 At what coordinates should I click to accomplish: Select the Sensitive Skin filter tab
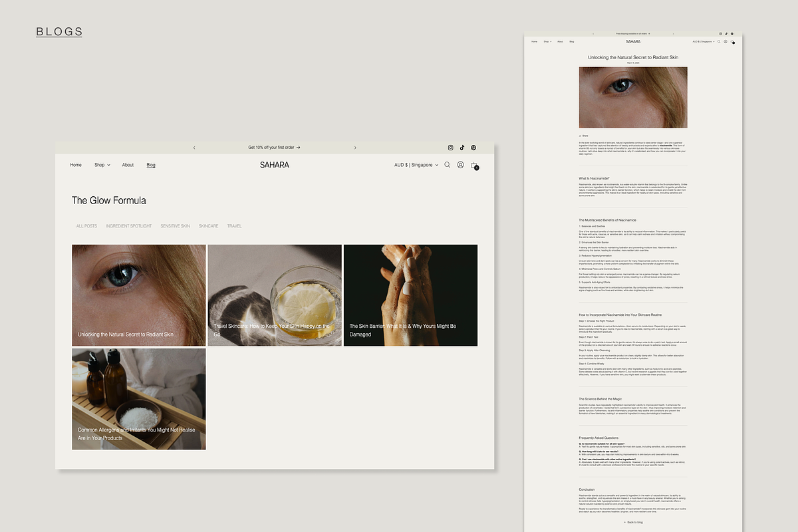pyautogui.click(x=175, y=226)
